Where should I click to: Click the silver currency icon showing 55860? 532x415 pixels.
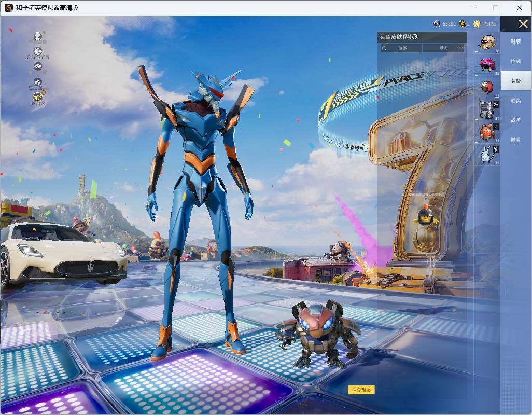[437, 24]
